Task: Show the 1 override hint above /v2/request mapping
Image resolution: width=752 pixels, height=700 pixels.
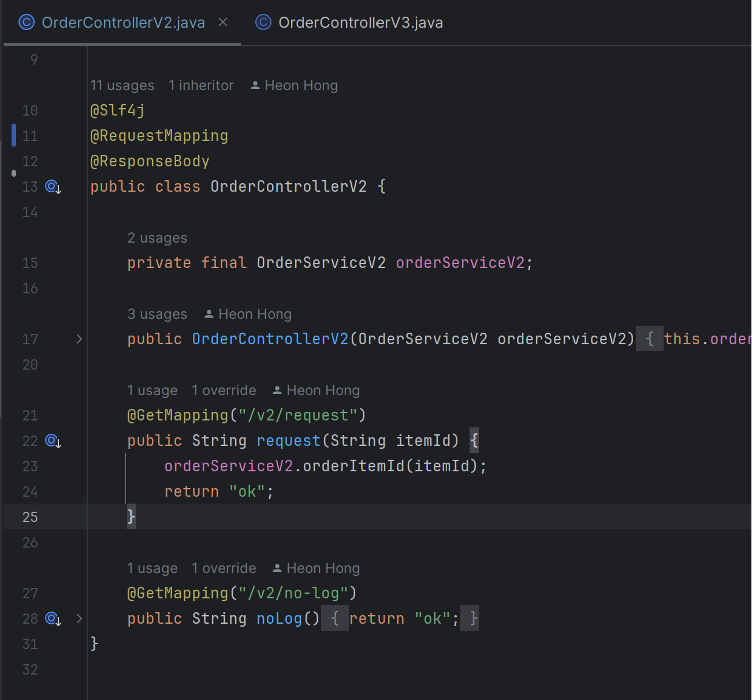Action: (x=224, y=390)
